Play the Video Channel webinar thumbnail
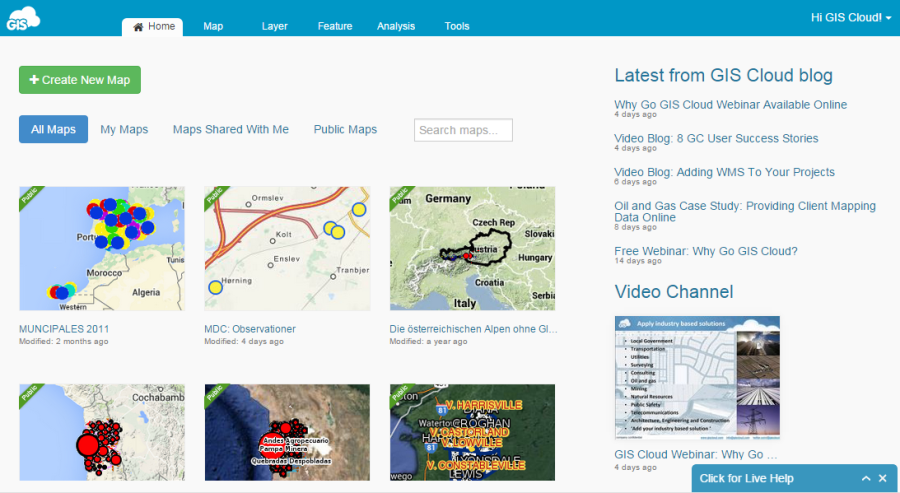Image resolution: width=900 pixels, height=493 pixels. [x=697, y=378]
